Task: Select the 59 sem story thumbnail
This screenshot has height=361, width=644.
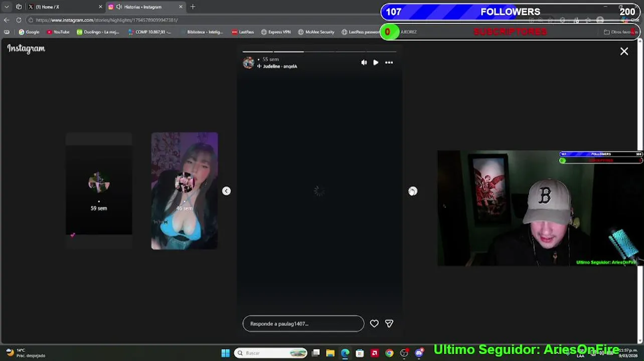Action: [x=99, y=191]
